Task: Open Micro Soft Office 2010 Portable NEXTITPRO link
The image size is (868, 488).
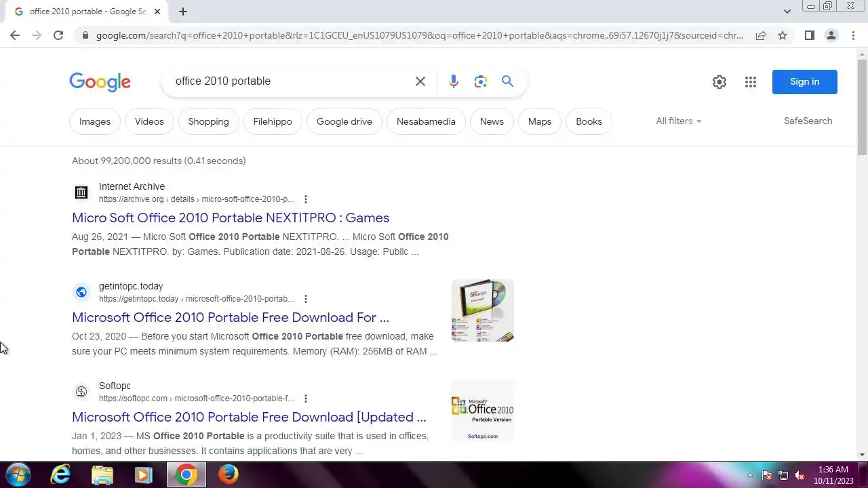Action: (x=231, y=218)
